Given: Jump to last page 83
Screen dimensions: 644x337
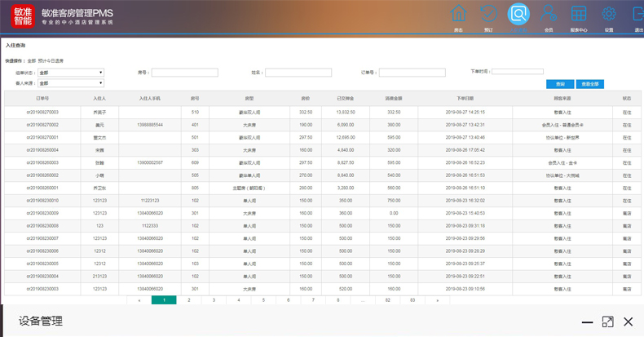Looking at the screenshot, I should coord(412,300).
